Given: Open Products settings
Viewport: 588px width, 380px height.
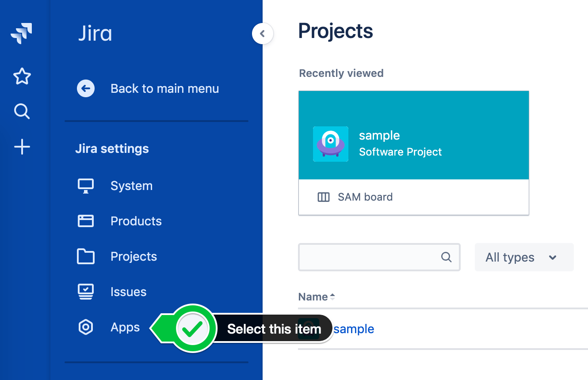Looking at the screenshot, I should point(136,221).
